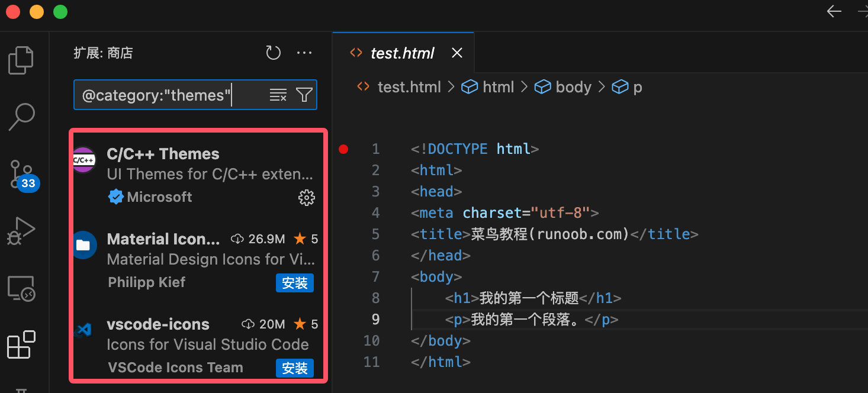Click test.html in the breadcrumb
The height and width of the screenshot is (393, 868).
(409, 87)
